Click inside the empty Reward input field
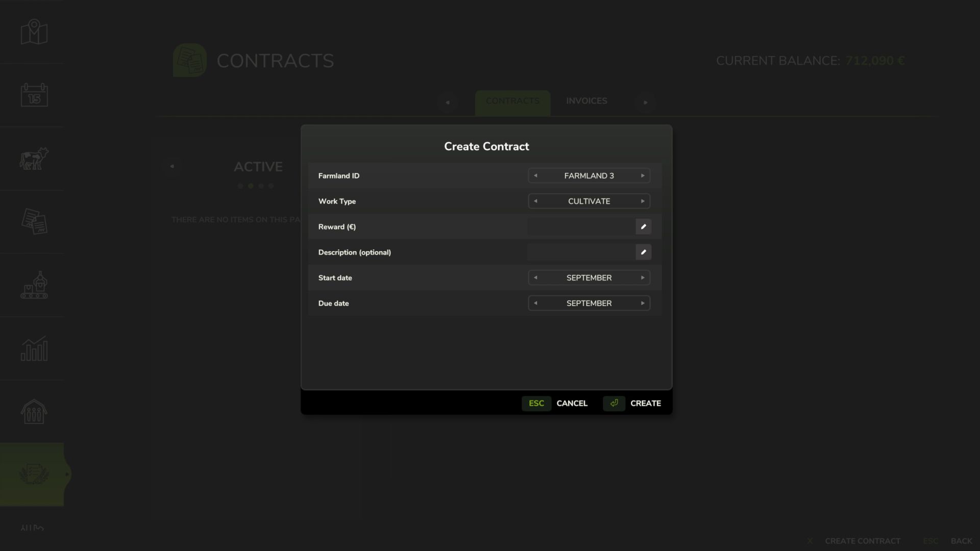The width and height of the screenshot is (980, 551). pyautogui.click(x=582, y=227)
